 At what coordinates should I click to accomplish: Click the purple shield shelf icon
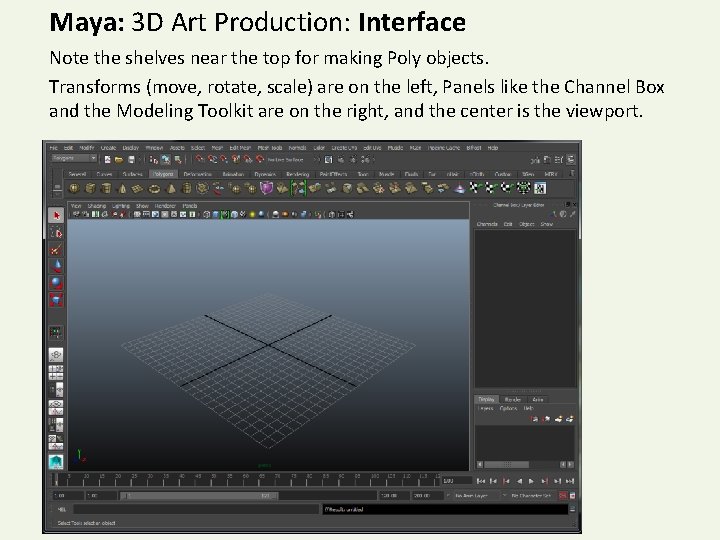point(266,188)
